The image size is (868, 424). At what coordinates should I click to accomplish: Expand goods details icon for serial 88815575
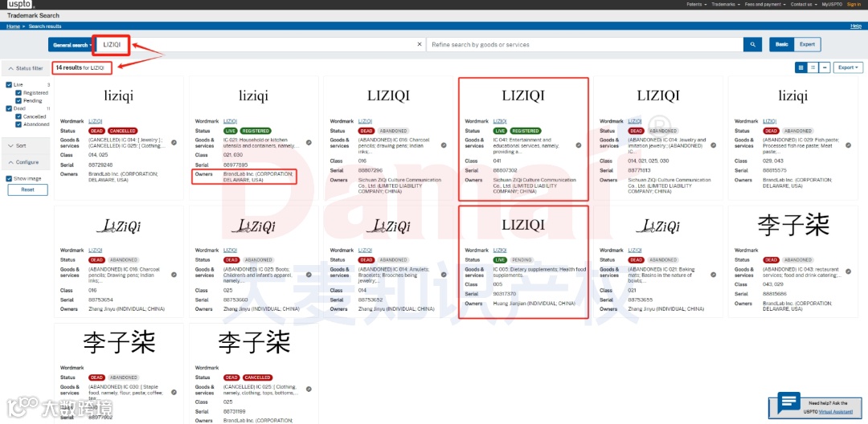pyautogui.click(x=848, y=145)
